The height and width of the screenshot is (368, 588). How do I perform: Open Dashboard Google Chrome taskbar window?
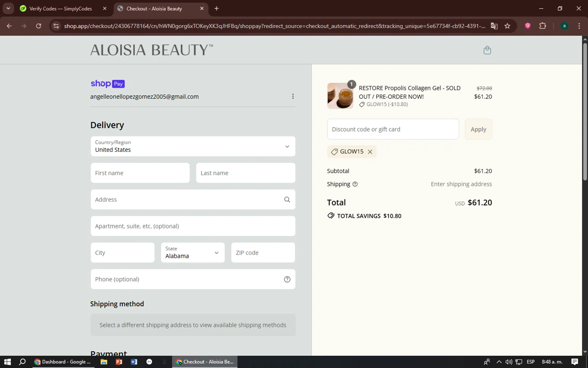click(63, 362)
